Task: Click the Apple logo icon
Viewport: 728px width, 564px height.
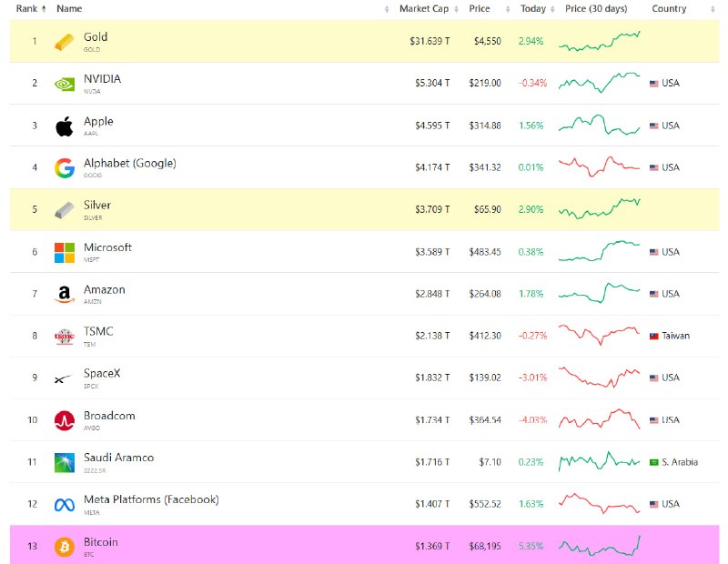Action: point(64,126)
